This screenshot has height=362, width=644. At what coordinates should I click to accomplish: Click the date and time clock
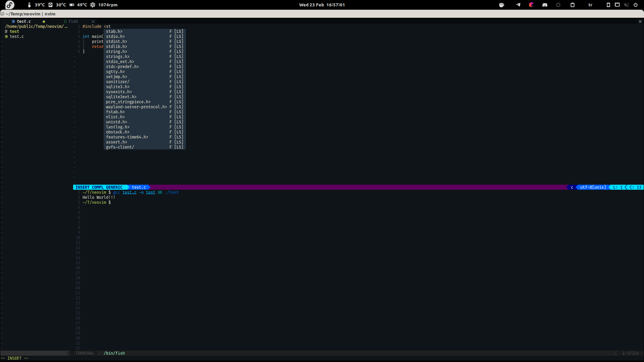point(322,5)
